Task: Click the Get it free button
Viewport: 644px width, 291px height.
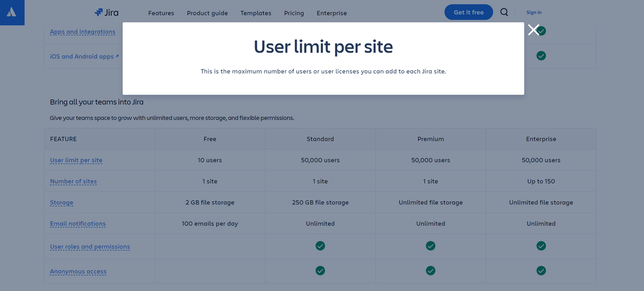Action: click(x=469, y=12)
